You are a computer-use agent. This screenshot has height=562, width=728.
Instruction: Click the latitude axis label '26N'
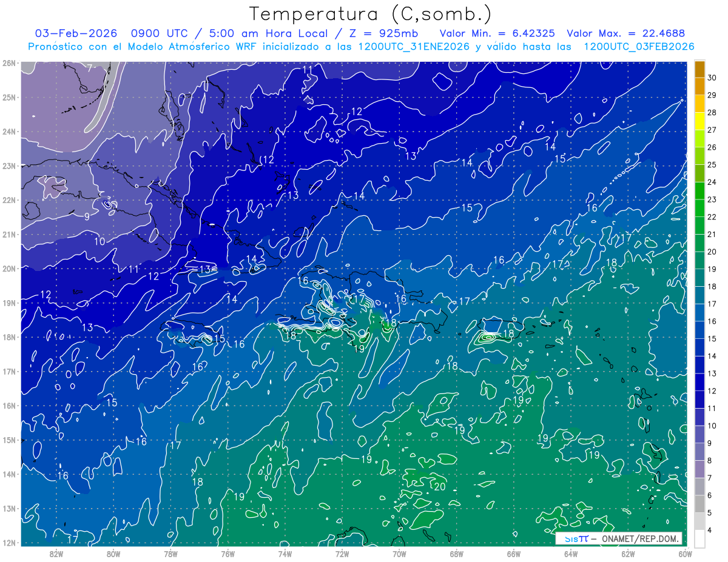[8, 63]
